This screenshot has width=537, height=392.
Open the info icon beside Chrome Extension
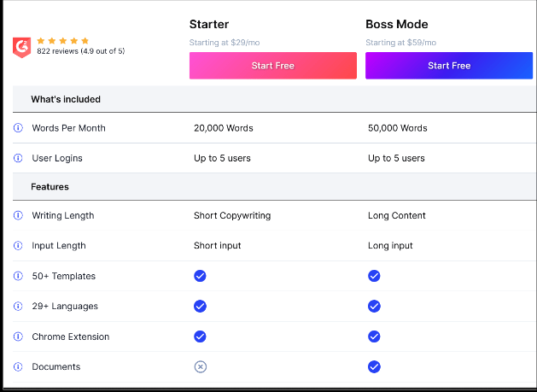tap(18, 336)
